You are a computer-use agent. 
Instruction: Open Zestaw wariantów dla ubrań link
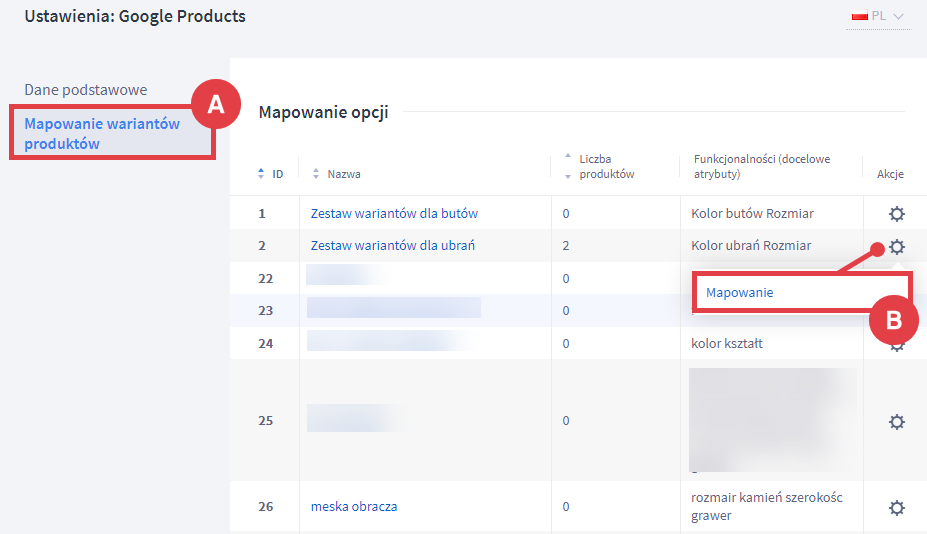coord(392,246)
